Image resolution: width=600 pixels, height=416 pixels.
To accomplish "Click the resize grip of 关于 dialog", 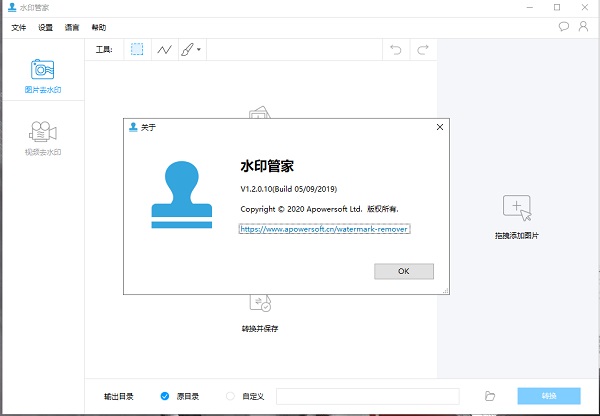I will [x=445, y=291].
